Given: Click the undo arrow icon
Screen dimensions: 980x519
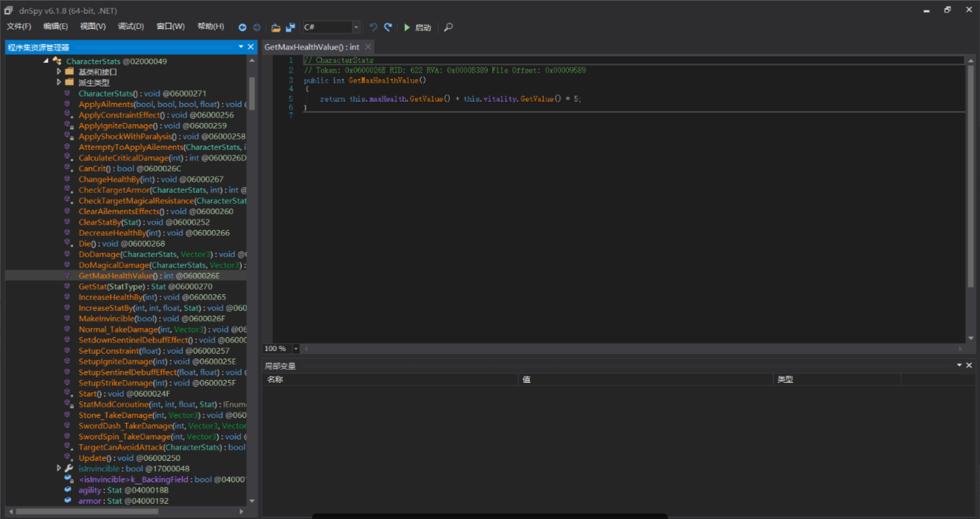Looking at the screenshot, I should (x=373, y=28).
